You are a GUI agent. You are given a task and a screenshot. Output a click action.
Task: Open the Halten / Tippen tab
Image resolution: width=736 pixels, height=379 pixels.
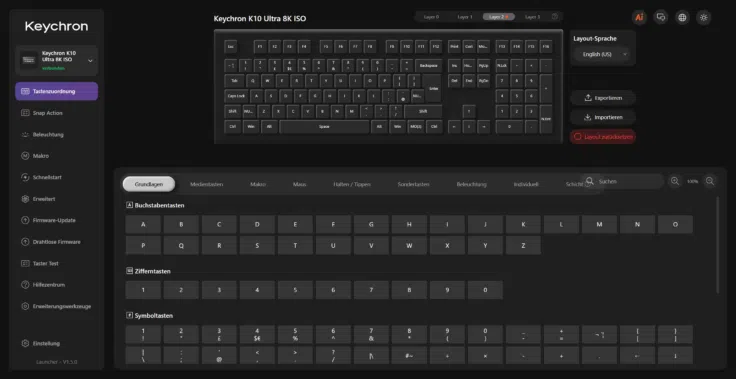click(352, 184)
